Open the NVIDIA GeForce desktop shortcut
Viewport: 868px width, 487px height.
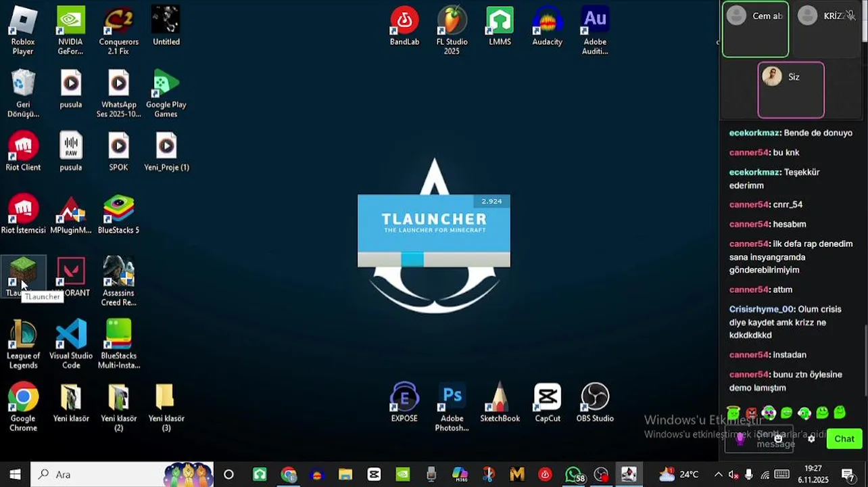(70, 31)
